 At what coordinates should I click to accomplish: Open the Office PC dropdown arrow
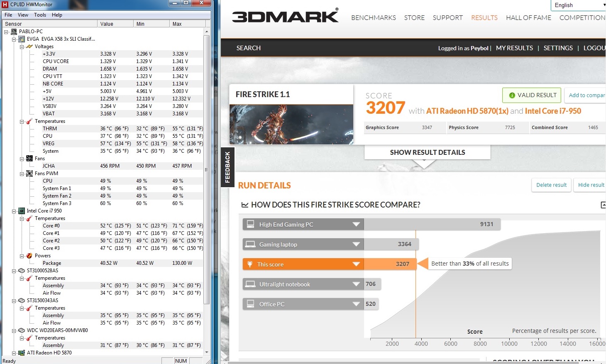pyautogui.click(x=356, y=304)
